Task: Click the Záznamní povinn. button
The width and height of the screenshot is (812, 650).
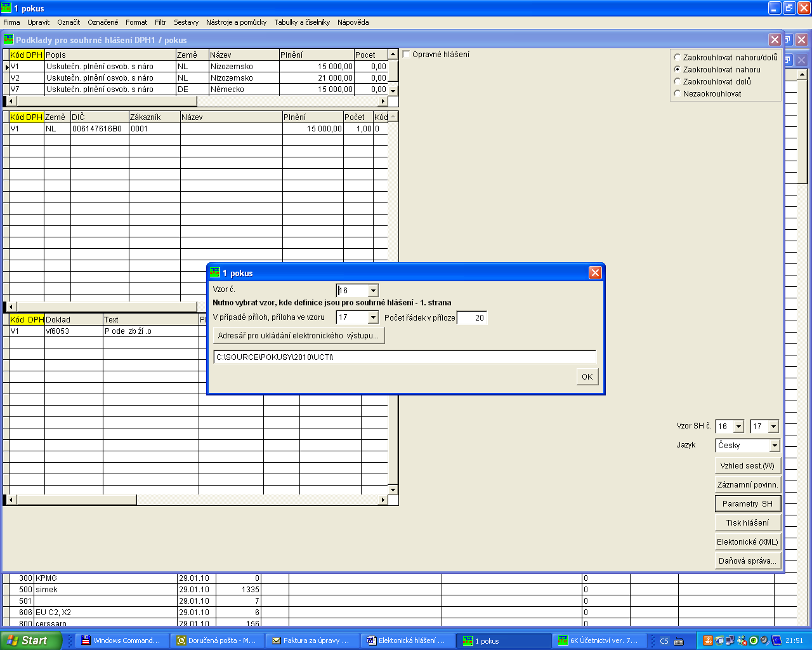Action: click(x=747, y=485)
